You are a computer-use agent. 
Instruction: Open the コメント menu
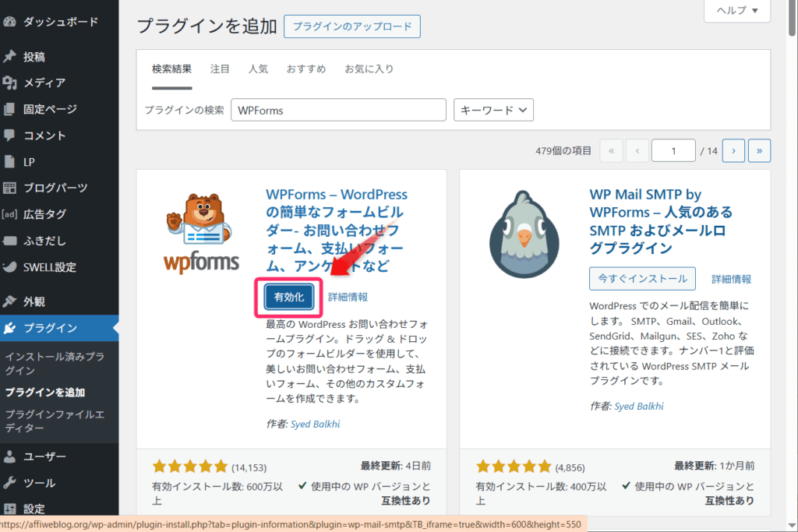coord(59,136)
